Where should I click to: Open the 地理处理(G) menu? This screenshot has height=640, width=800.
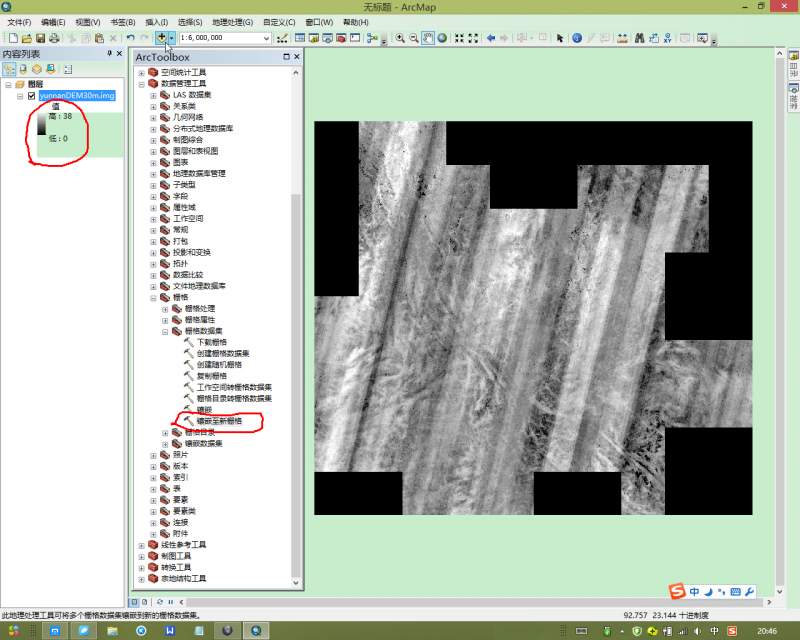tap(232, 22)
